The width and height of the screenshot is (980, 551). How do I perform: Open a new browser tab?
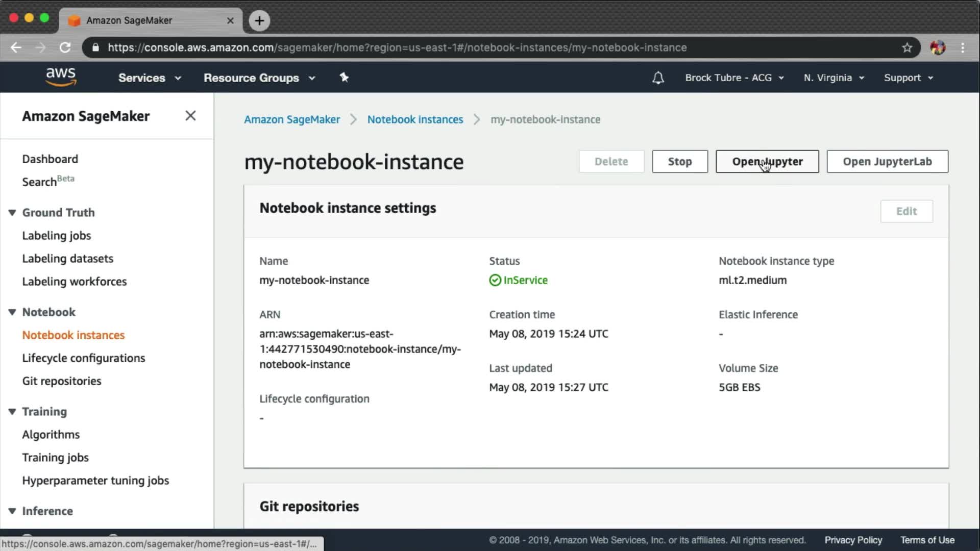click(x=259, y=20)
